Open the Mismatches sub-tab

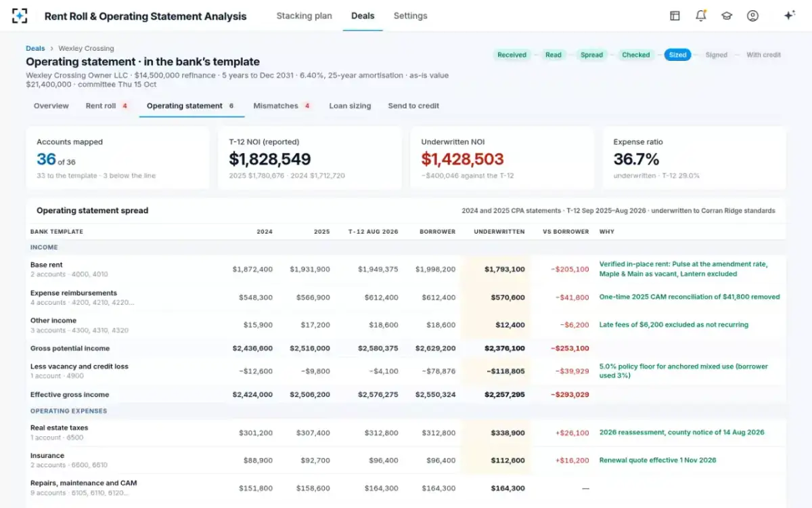tap(281, 106)
